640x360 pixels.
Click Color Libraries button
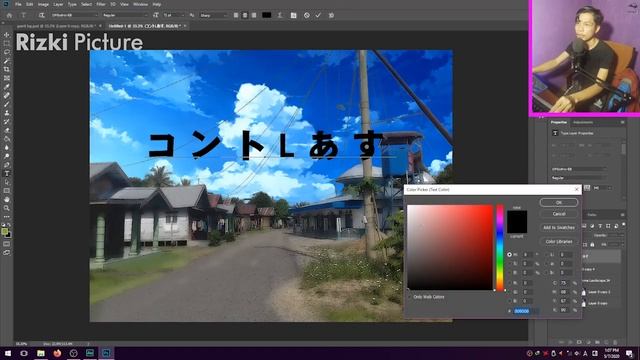tap(559, 242)
